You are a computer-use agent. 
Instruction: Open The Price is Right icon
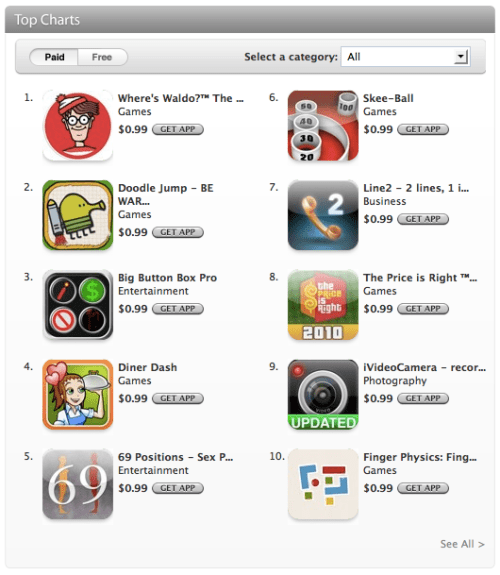coord(323,305)
